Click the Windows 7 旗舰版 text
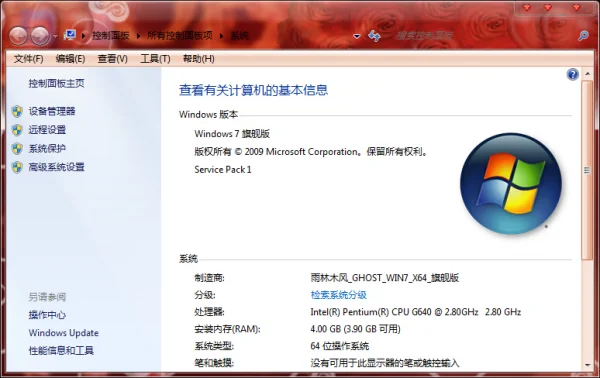 (232, 134)
